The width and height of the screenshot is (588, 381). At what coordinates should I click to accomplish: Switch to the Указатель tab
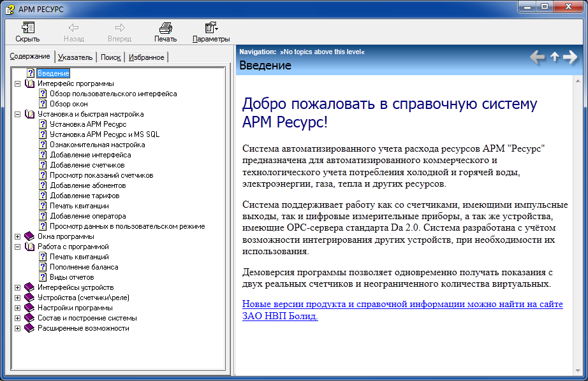click(x=75, y=57)
